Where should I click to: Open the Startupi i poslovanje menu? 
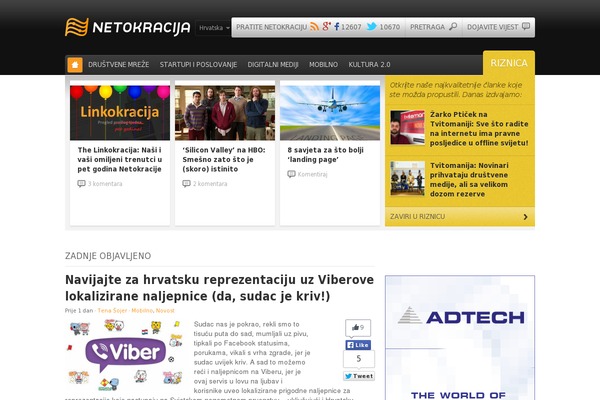tap(198, 65)
